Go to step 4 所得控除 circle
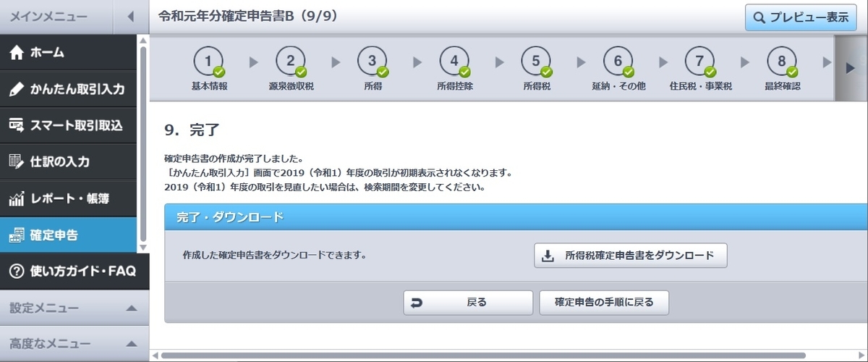Screen dimensions: 868x362 (454, 62)
